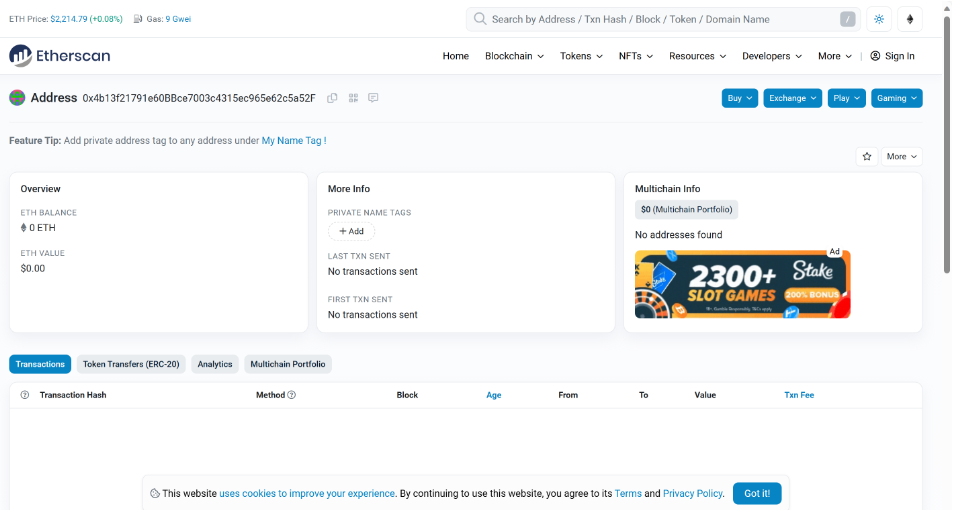Click the slash shortcut key badge

click(848, 19)
